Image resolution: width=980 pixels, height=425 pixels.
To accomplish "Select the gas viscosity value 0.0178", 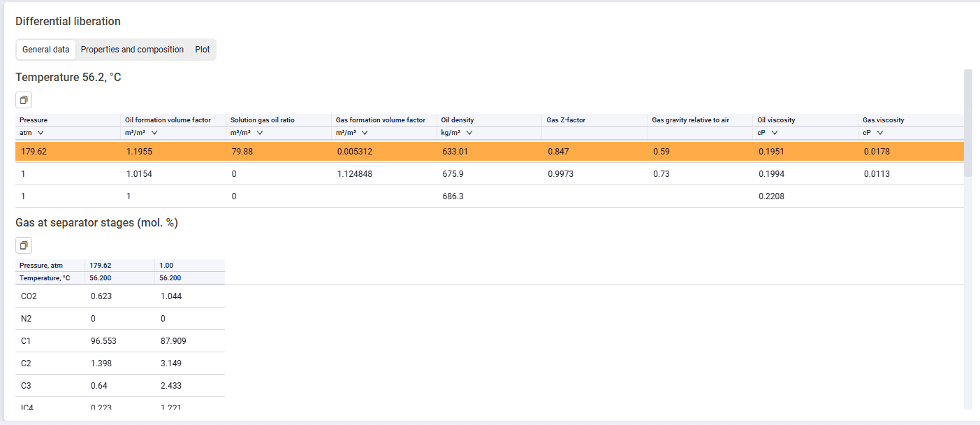I will tap(877, 151).
